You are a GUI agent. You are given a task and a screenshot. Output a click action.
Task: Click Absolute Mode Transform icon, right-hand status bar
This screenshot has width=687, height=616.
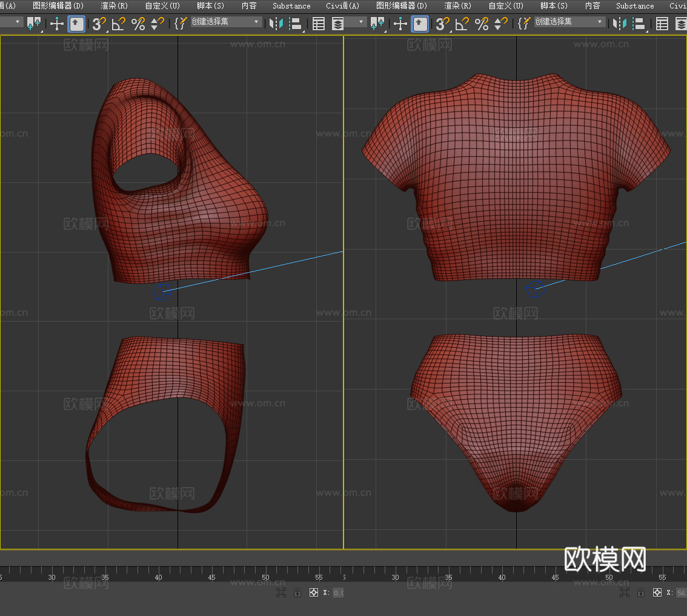tap(657, 593)
